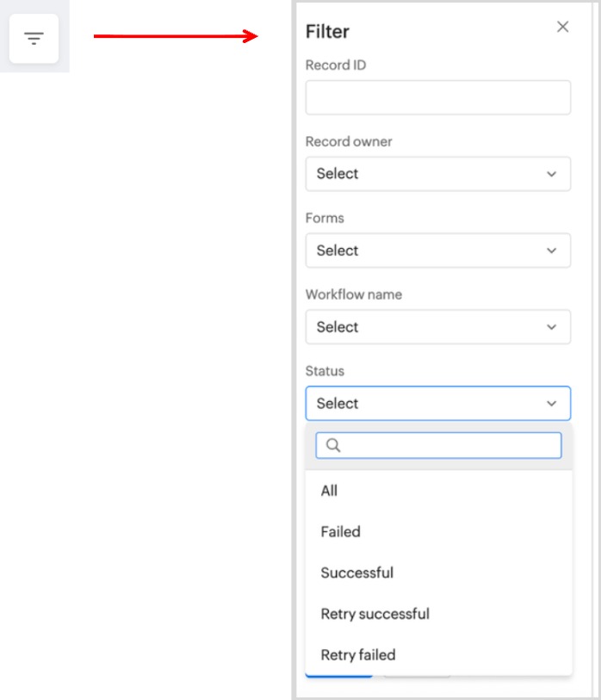Viewport: 601px width, 700px height.
Task: Collapse Status list using its chevron
Action: coord(552,403)
